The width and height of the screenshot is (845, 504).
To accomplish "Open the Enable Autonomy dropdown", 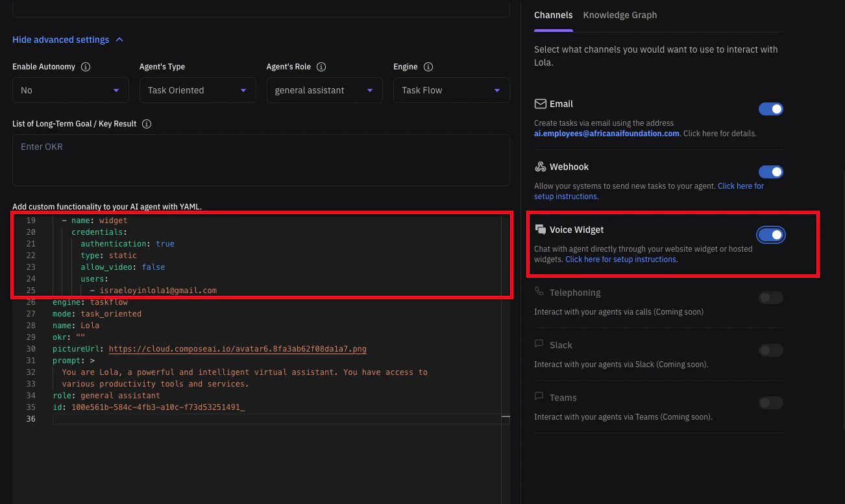I will 70,90.
